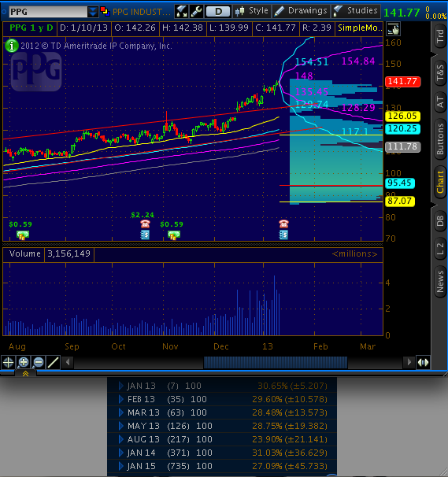Click the November dividend $0.59 icon
The width and height of the screenshot is (448, 477).
click(174, 235)
